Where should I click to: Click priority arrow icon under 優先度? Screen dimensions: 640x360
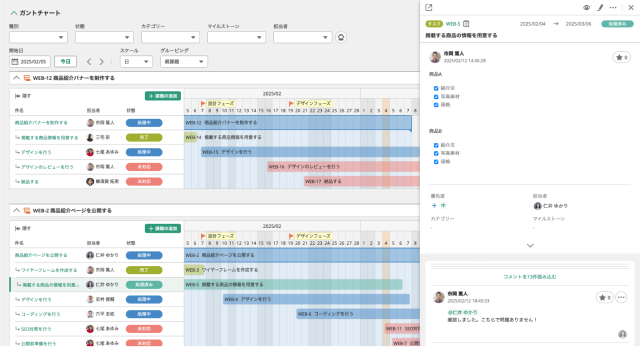434,206
